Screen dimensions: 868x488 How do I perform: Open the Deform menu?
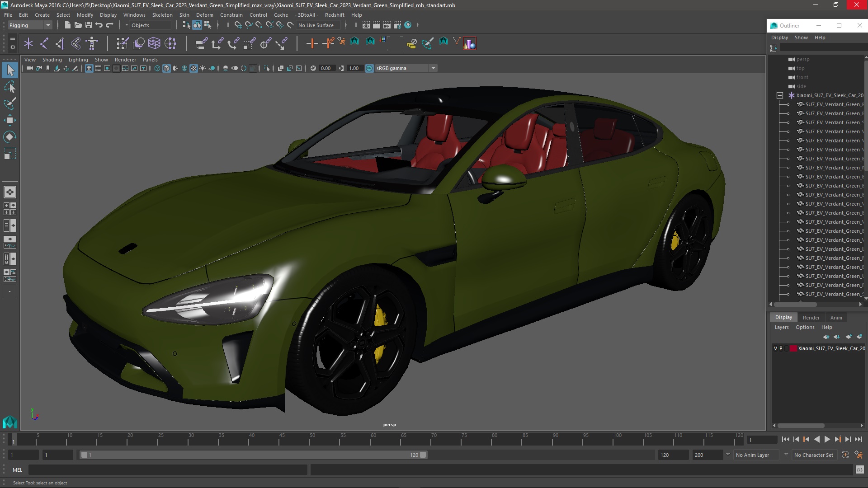[204, 15]
